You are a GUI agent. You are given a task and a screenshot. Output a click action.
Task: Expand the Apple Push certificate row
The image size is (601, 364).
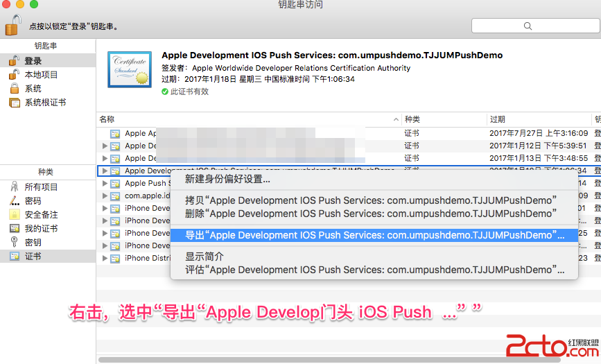(105, 183)
